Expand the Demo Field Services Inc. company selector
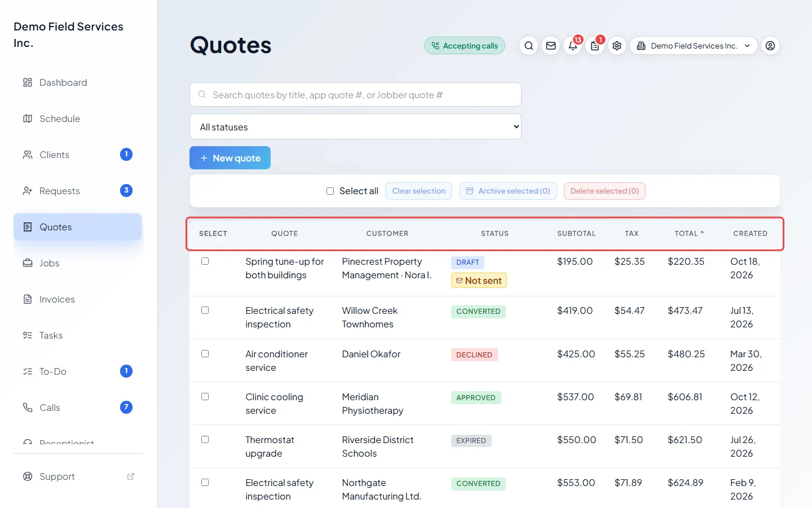The width and height of the screenshot is (812, 508). (x=694, y=46)
